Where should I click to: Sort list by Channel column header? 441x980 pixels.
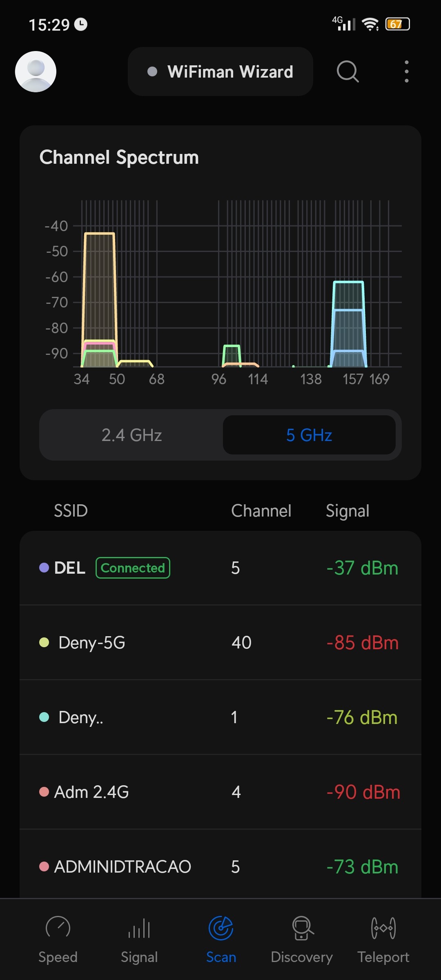click(x=261, y=511)
